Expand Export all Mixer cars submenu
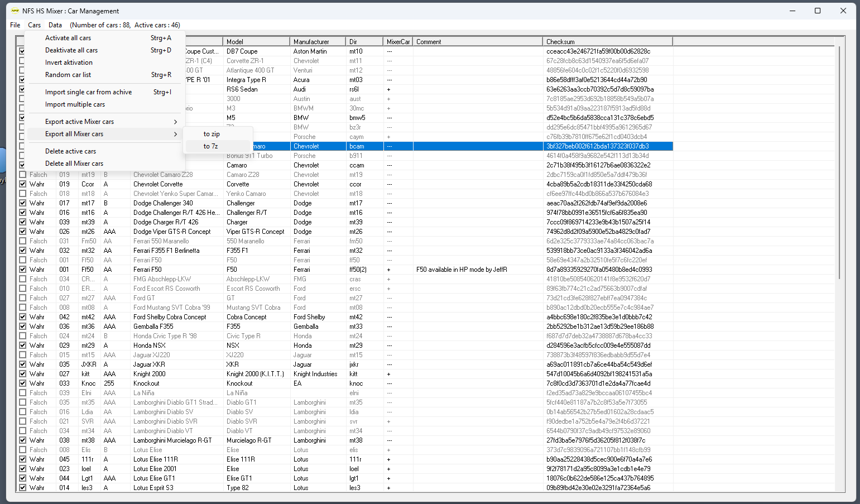 tap(106, 134)
